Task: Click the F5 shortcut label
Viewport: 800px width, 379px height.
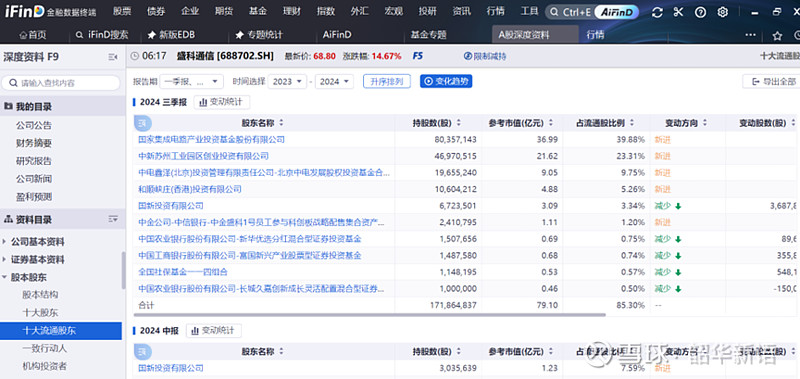Action: (x=418, y=56)
